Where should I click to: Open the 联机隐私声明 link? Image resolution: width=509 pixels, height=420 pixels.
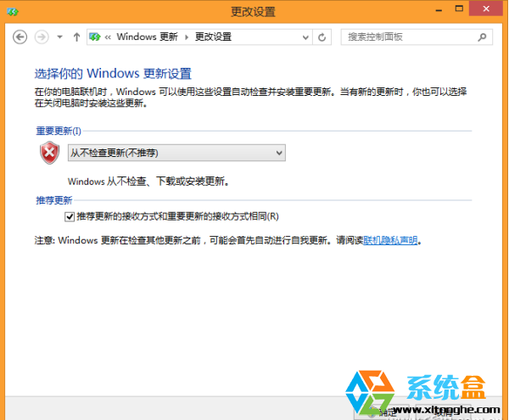(x=390, y=240)
